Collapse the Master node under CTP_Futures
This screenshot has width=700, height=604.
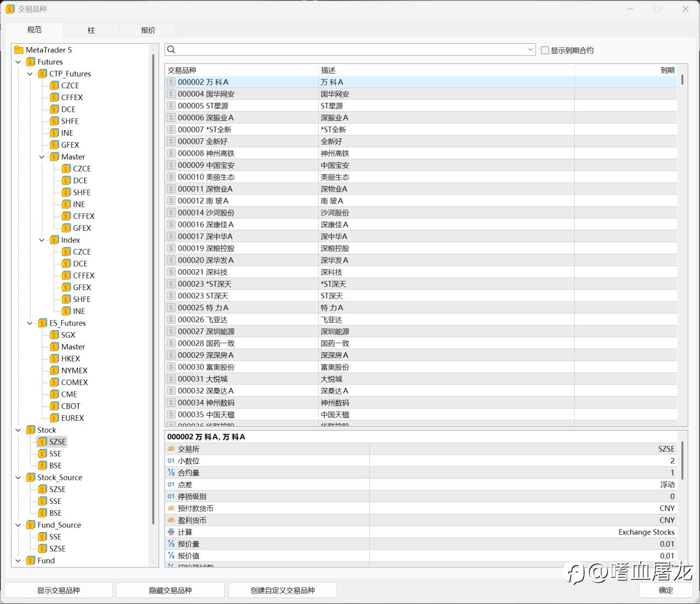pos(42,157)
